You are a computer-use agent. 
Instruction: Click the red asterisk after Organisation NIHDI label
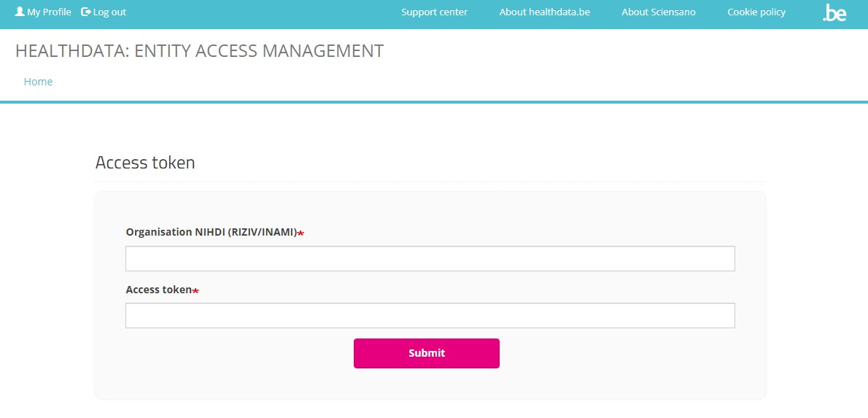point(301,233)
